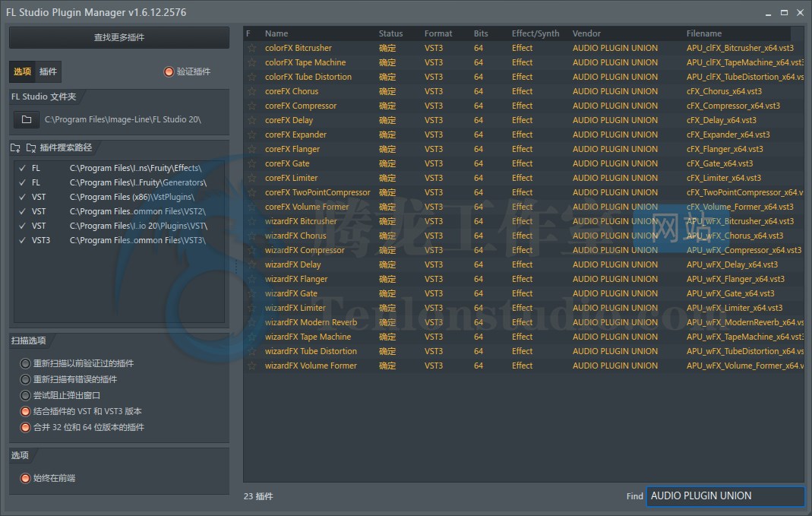Mark wizardFX Compressor as favorite
Screen dimensions: 812x516
point(251,250)
